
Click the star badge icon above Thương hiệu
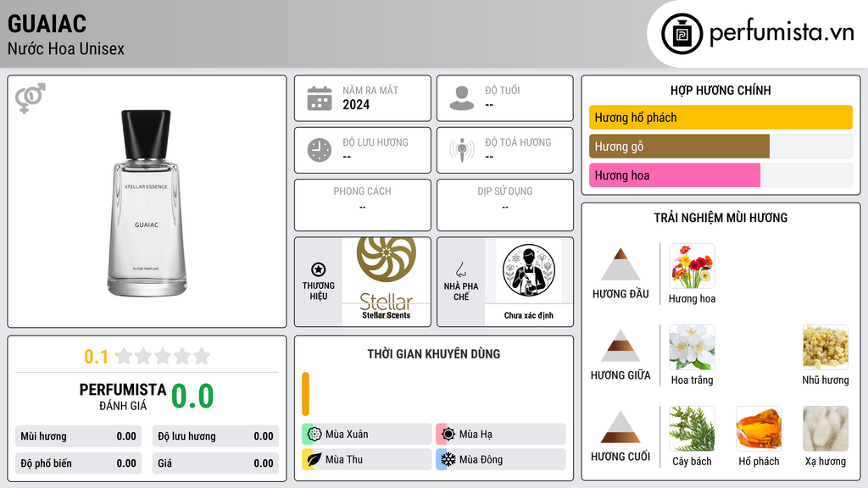tap(319, 269)
